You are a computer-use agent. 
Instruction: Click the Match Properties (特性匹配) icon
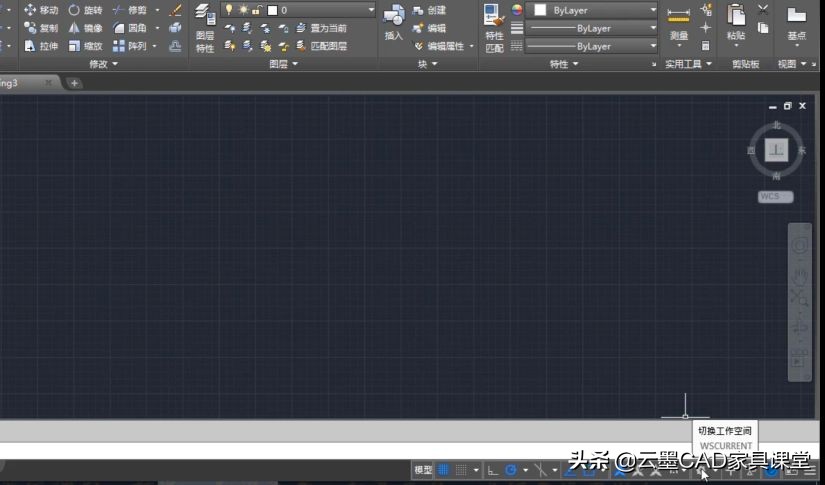(x=494, y=28)
